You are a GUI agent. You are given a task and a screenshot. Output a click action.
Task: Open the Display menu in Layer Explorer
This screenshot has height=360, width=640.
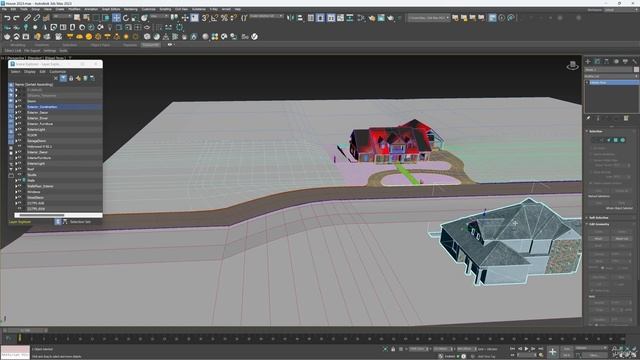click(x=29, y=71)
